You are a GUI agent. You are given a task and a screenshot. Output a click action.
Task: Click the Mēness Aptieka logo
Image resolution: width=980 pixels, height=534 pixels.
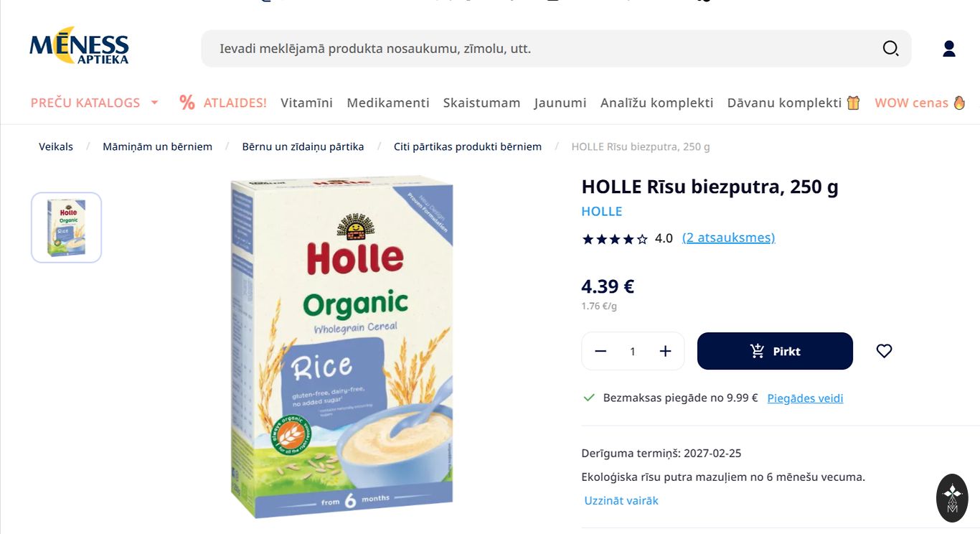[79, 45]
